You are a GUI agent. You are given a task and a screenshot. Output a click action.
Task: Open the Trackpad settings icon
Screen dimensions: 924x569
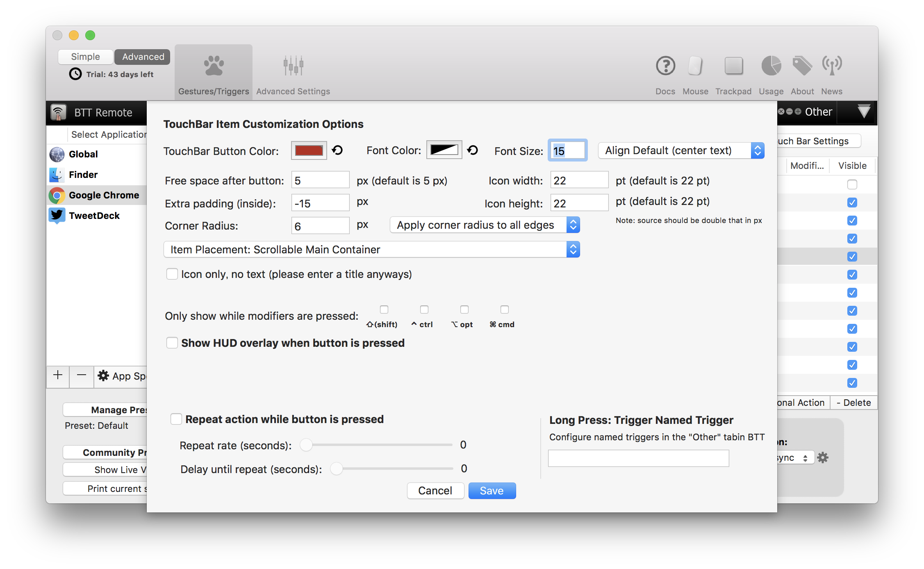(x=733, y=66)
